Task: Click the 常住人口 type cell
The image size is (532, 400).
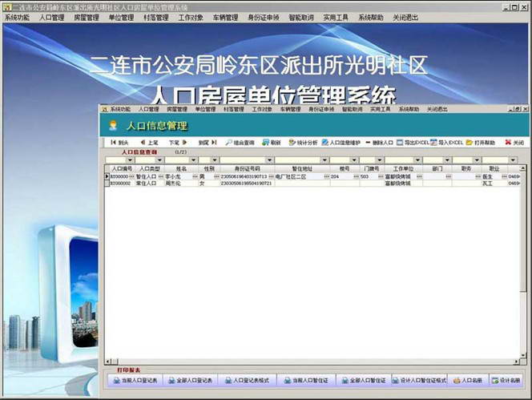Action: tap(149, 183)
